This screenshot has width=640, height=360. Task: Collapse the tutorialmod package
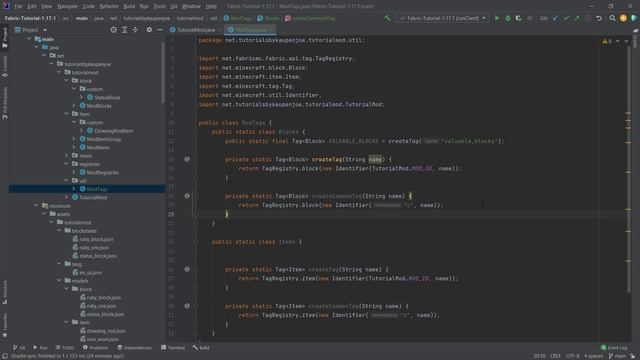(59, 72)
